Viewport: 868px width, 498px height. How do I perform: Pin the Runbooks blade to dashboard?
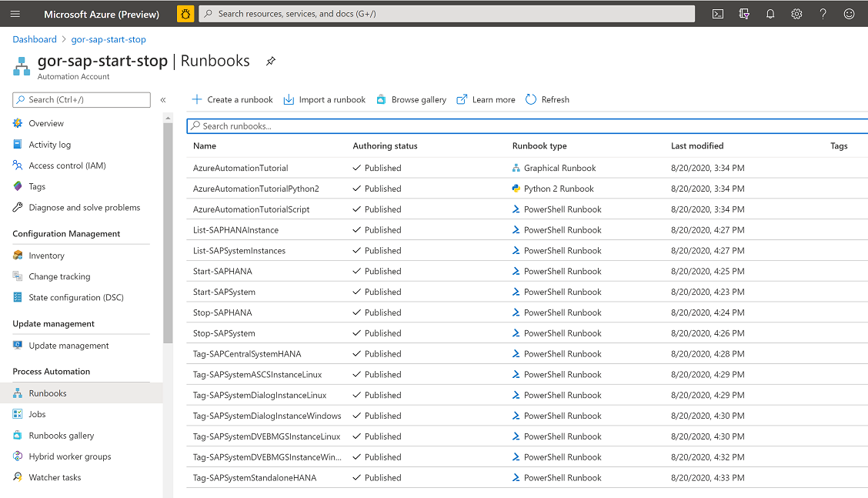[x=270, y=61]
